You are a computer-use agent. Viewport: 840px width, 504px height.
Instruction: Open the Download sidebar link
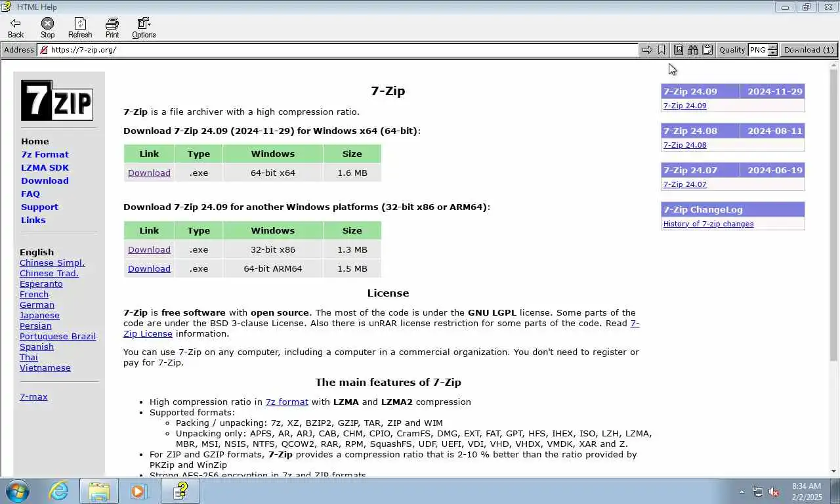click(45, 180)
